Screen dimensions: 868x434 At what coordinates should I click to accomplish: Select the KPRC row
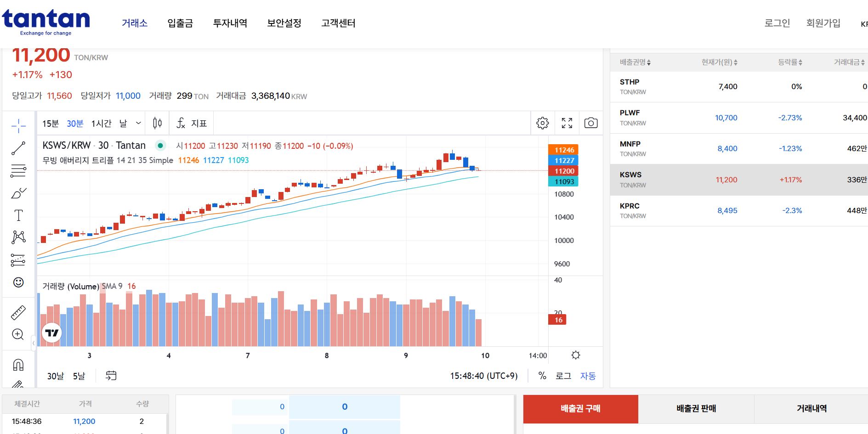point(739,211)
